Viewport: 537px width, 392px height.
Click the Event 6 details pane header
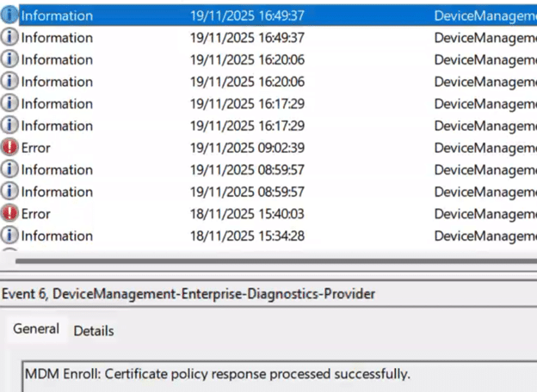pos(188,294)
